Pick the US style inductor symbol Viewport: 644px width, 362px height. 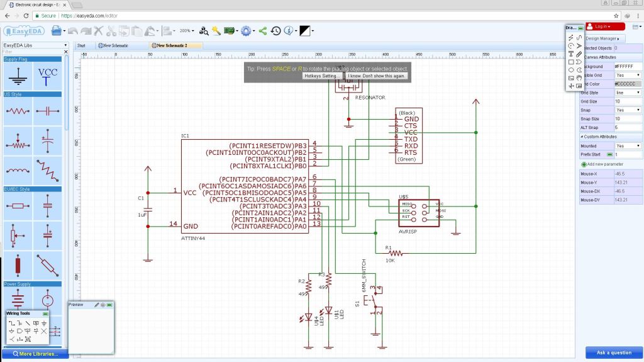[18, 171]
